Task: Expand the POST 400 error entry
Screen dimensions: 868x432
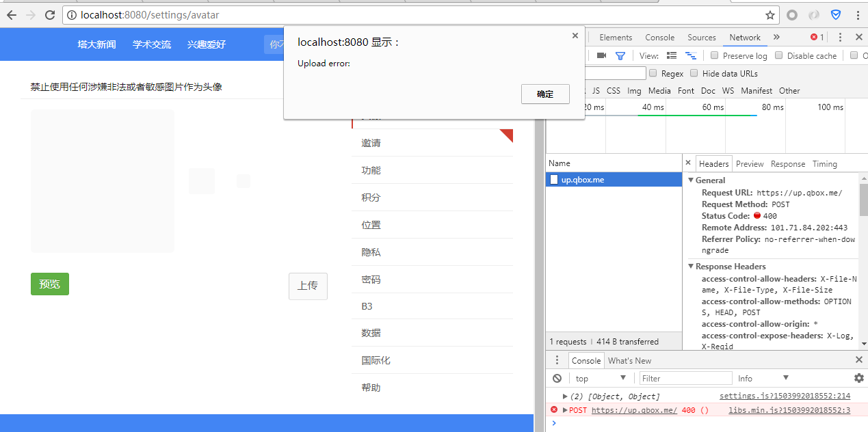Action: pos(565,410)
